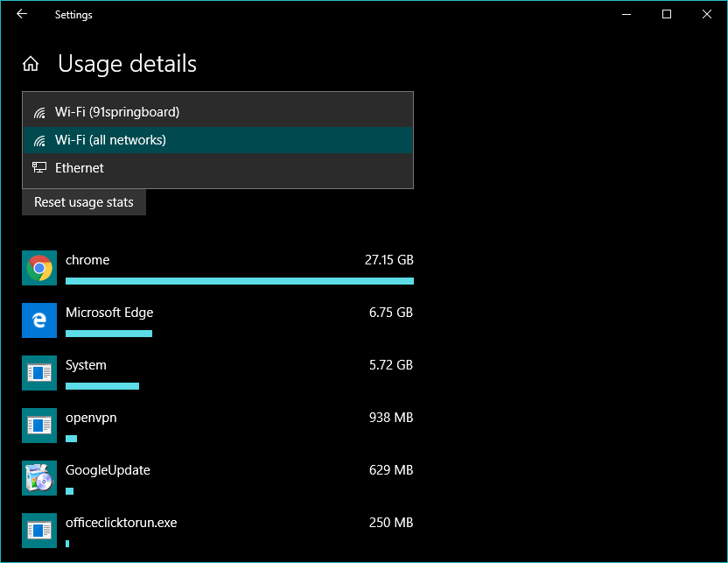This screenshot has height=563, width=728.
Task: Click the Microsoft Edge usage bar
Action: coord(108,334)
